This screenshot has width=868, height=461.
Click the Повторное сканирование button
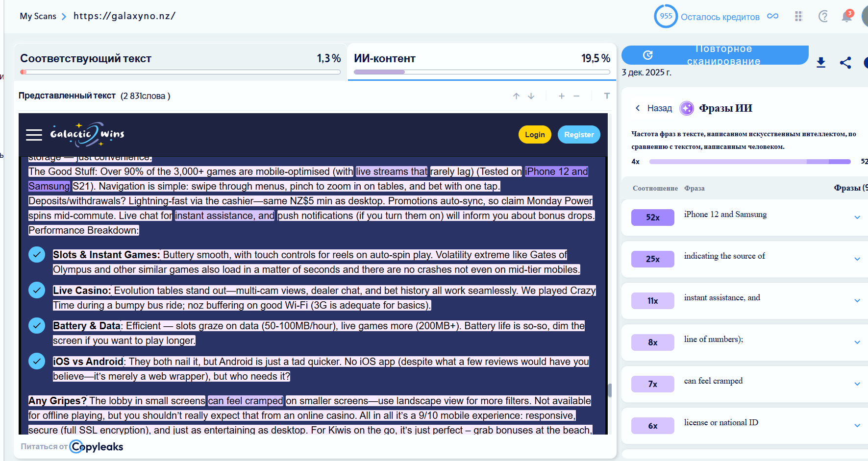715,55
